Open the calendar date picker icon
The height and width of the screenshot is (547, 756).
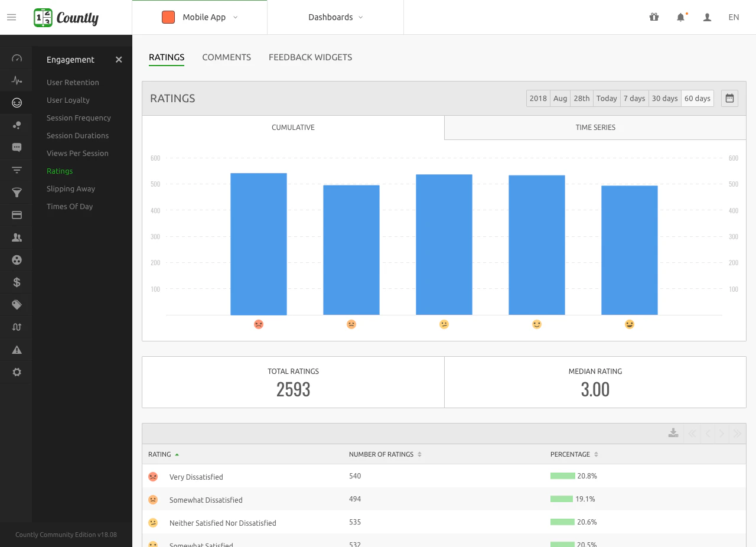pos(729,99)
